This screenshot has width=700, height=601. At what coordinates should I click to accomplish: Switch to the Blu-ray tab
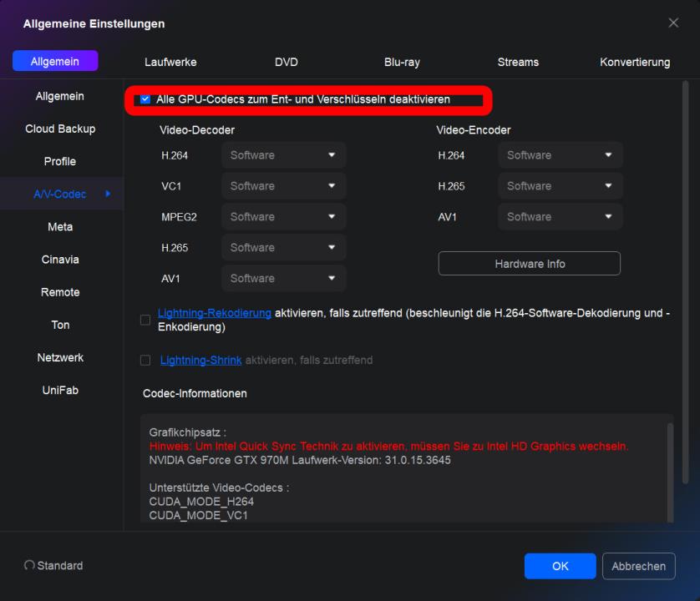[x=402, y=62]
